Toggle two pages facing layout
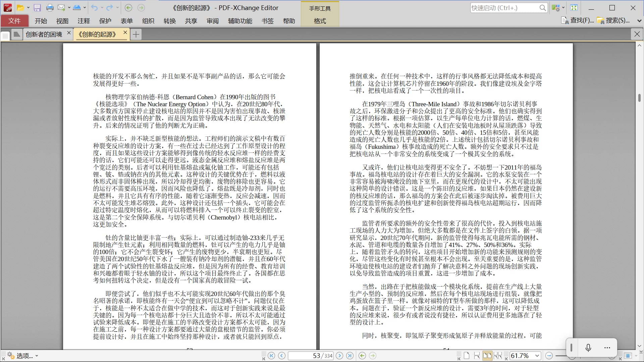644x362 pixels. pyautogui.click(x=487, y=356)
